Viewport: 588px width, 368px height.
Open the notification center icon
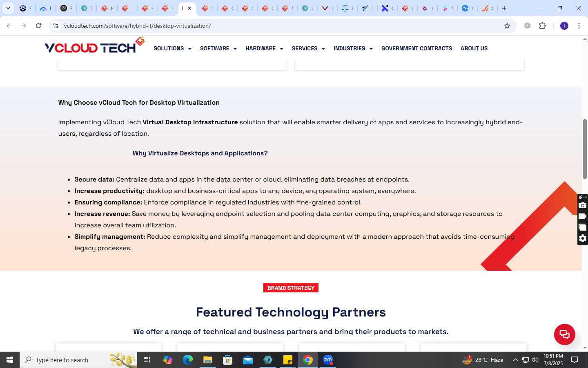click(x=575, y=360)
